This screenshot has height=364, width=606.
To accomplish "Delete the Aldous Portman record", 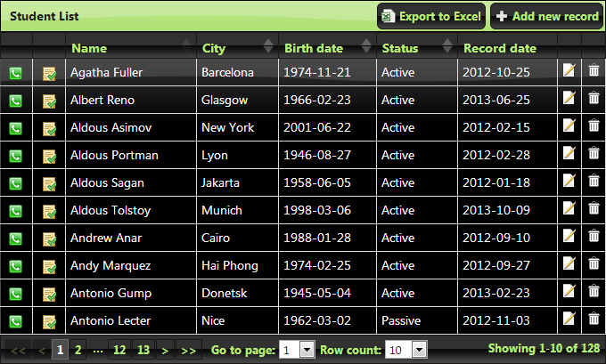I will 594,153.
